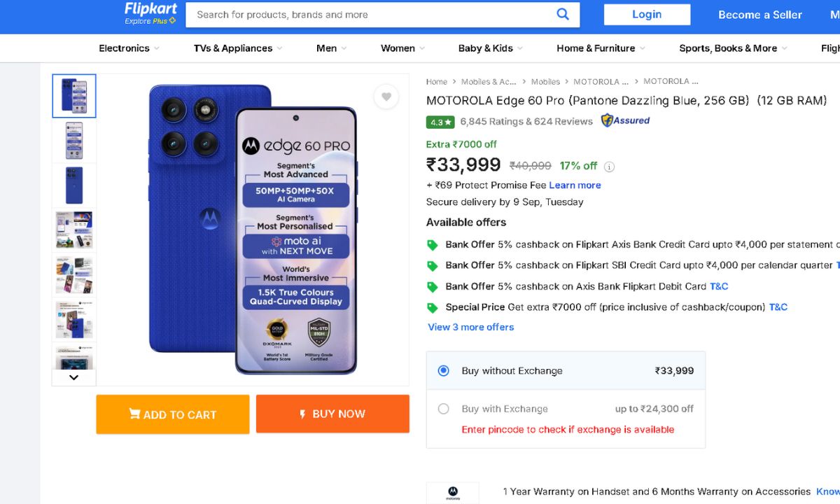Screen dimensions: 840x504
Task: Click the search products input field
Action: tap(371, 15)
